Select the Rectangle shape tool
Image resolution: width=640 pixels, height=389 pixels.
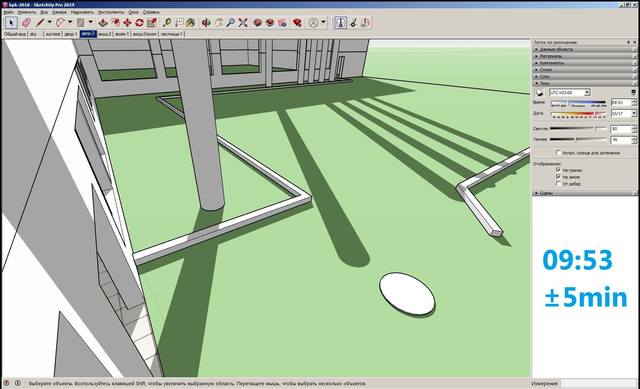click(81, 23)
